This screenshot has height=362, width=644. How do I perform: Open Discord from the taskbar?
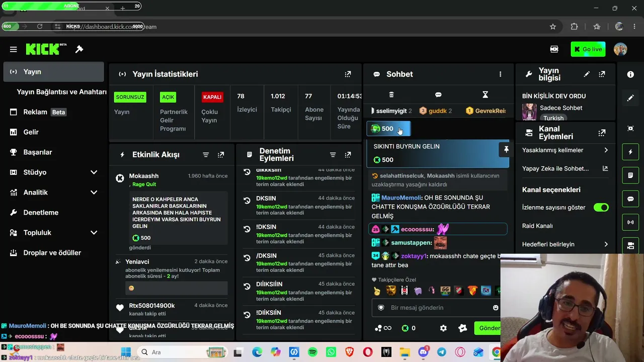(x=423, y=352)
